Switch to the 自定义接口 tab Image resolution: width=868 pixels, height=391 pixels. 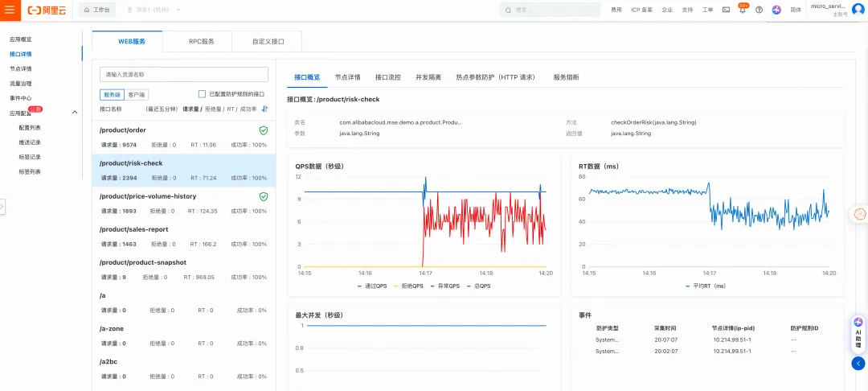pyautogui.click(x=268, y=42)
